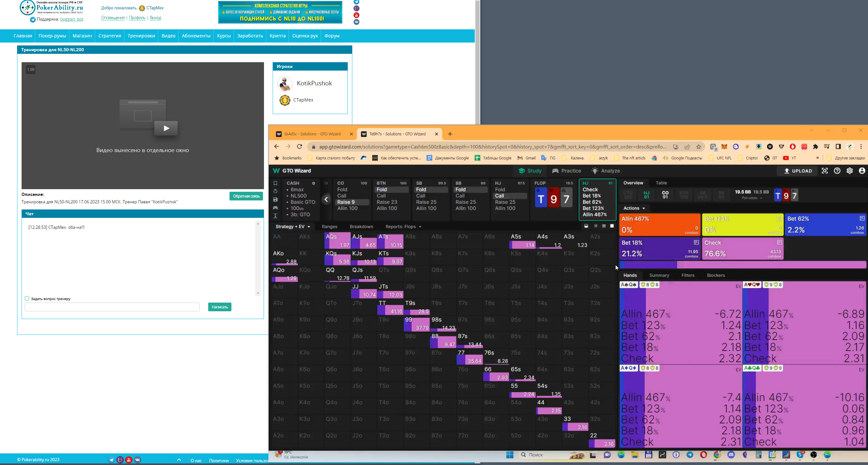Open CASH settings gear icon
This screenshot has height=465, width=868.
313,183
